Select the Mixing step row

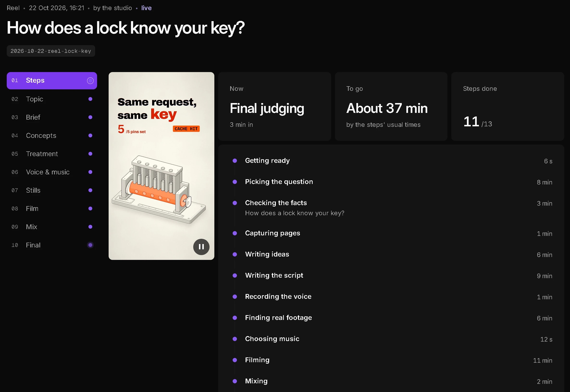tap(391, 381)
